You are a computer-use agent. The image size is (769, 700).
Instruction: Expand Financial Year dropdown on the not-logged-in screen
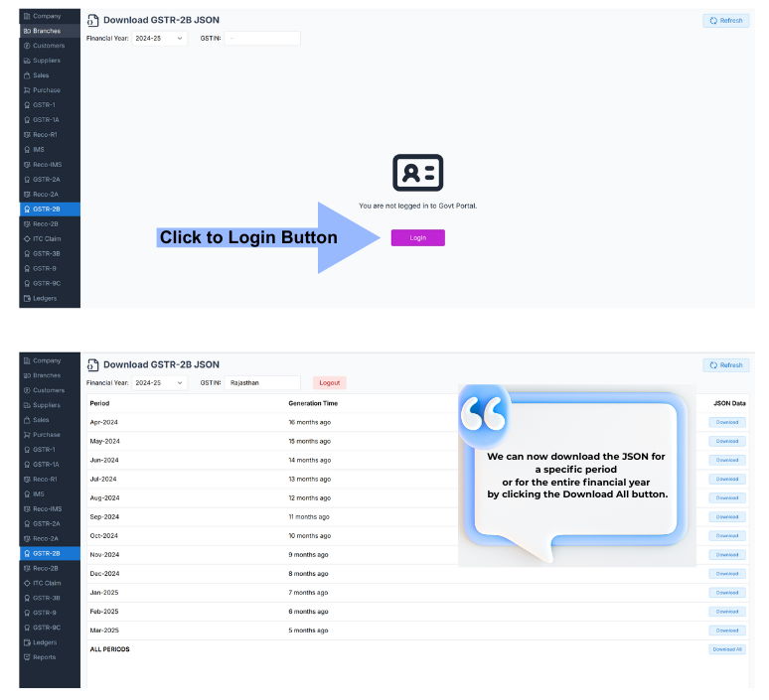coord(159,38)
